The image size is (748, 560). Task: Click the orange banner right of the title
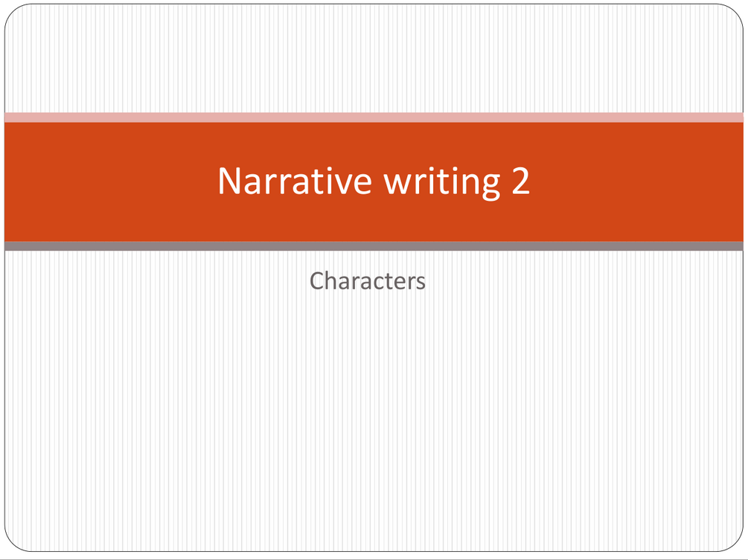640,181
